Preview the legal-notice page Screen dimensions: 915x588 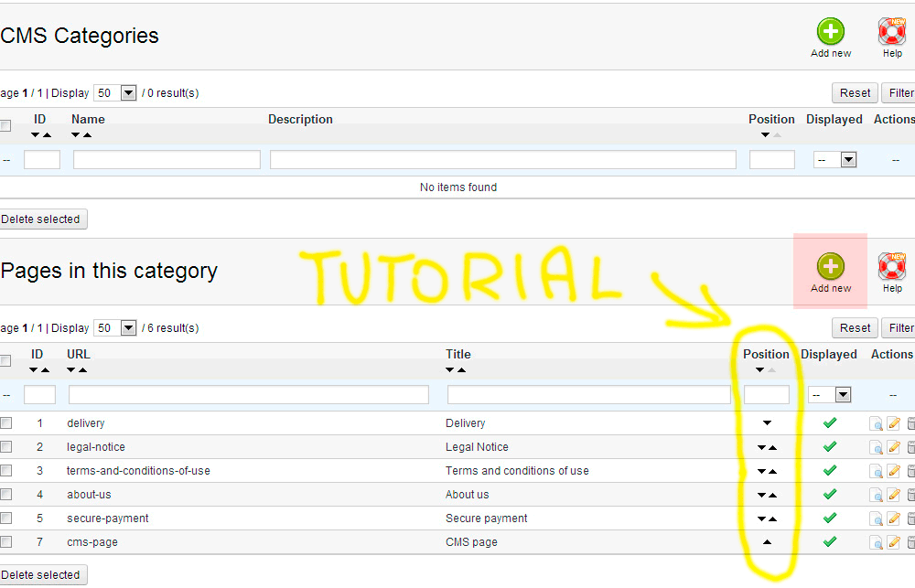876,447
